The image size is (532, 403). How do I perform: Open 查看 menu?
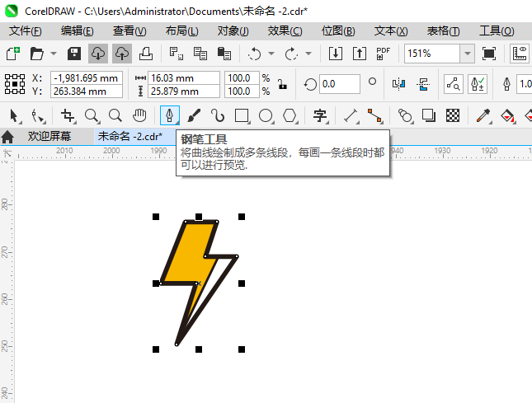[129, 31]
